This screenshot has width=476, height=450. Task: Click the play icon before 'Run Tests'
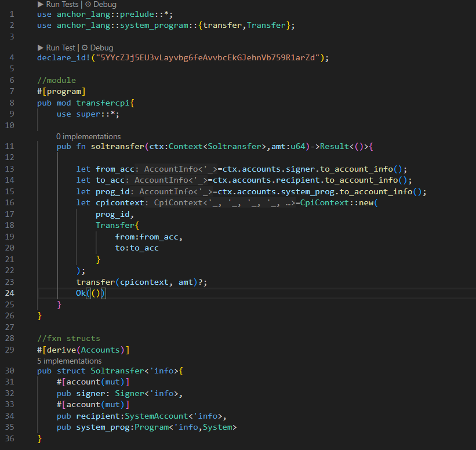pyautogui.click(x=41, y=4)
